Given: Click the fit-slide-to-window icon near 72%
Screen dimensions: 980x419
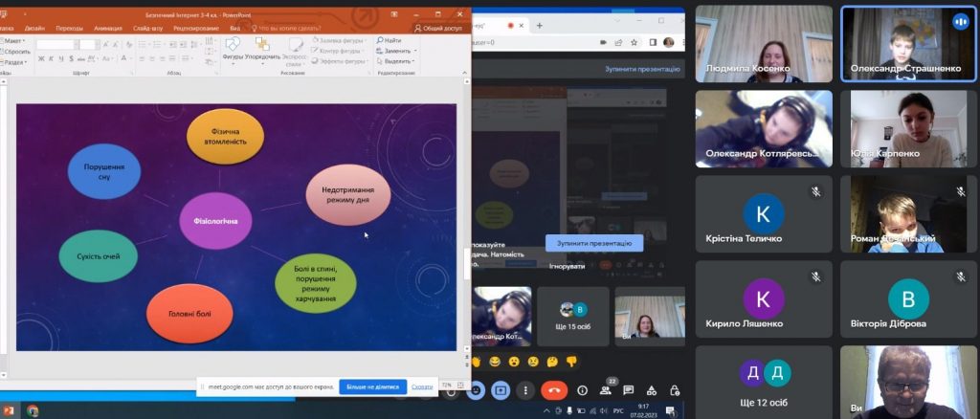Looking at the screenshot, I should [x=462, y=385].
